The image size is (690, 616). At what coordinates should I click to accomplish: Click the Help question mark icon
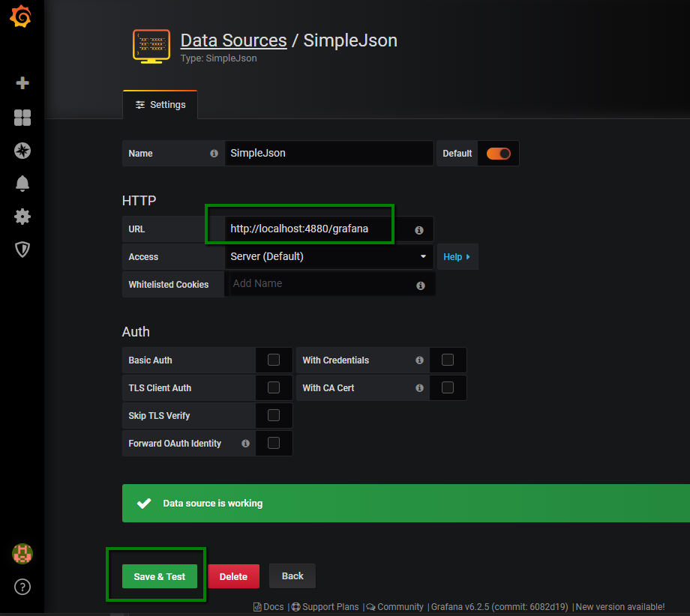[x=22, y=587]
